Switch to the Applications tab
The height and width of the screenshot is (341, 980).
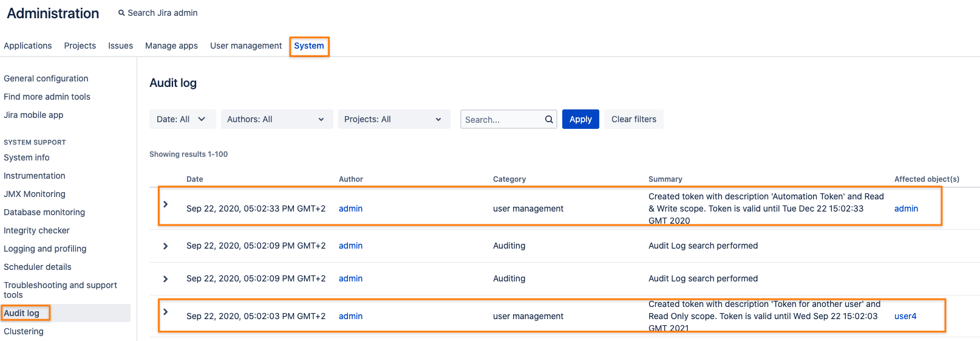click(x=28, y=46)
